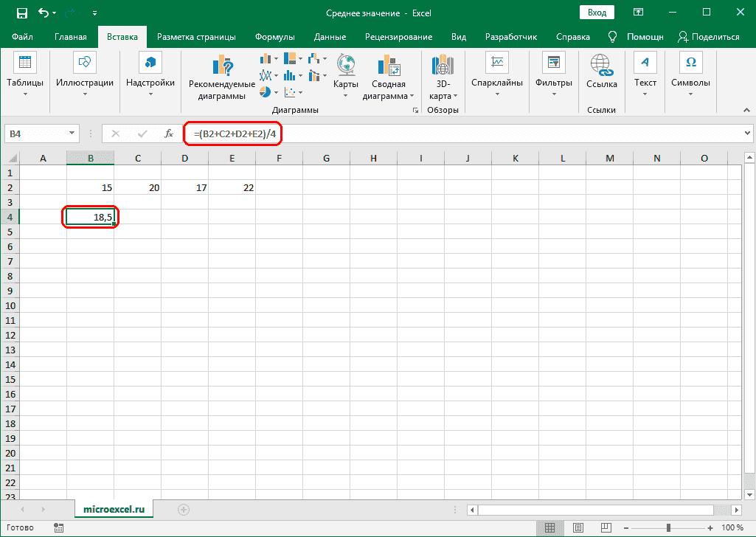Insert a hyperlink via Ссылка
756x537 pixels.
pyautogui.click(x=601, y=74)
